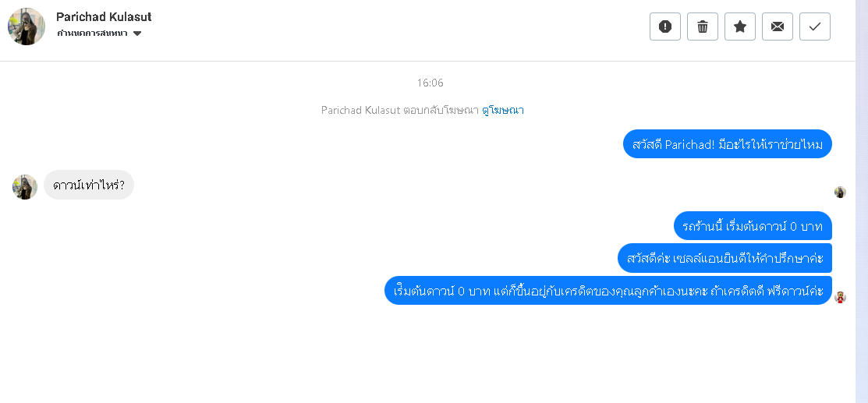Select the long เริ่มต้นดาวน์ 0 บาท credit message
This screenshot has height=403, width=868.
pos(608,290)
